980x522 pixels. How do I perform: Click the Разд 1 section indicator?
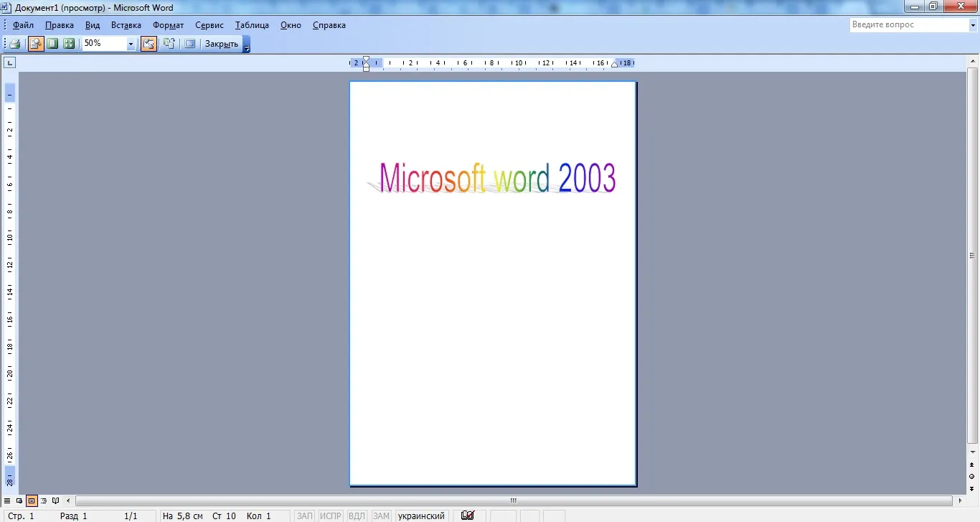(73, 516)
